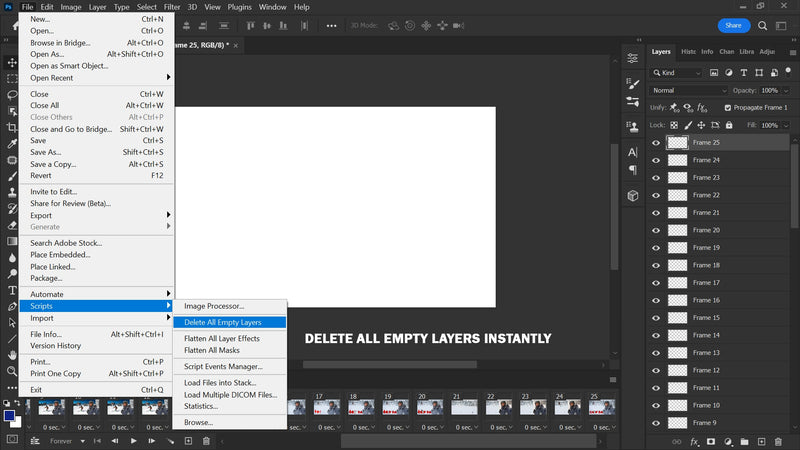Open the Edit menu
Viewport: 800px width, 450px height.
(47, 7)
